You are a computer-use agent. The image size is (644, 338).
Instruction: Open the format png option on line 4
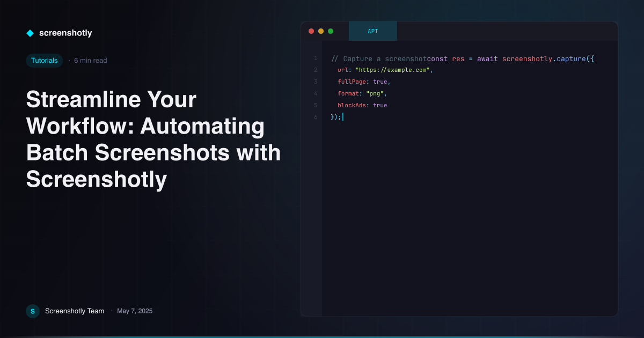(x=376, y=93)
